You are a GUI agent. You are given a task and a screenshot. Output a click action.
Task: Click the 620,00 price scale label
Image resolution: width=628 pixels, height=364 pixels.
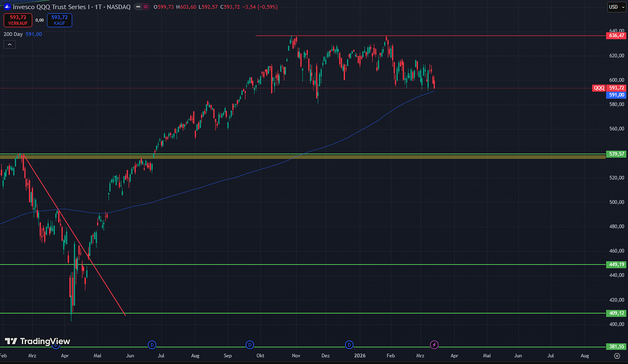616,56
